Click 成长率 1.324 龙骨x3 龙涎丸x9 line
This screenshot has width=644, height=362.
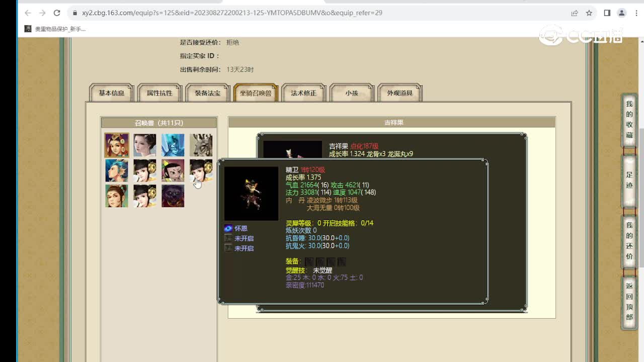tap(371, 154)
